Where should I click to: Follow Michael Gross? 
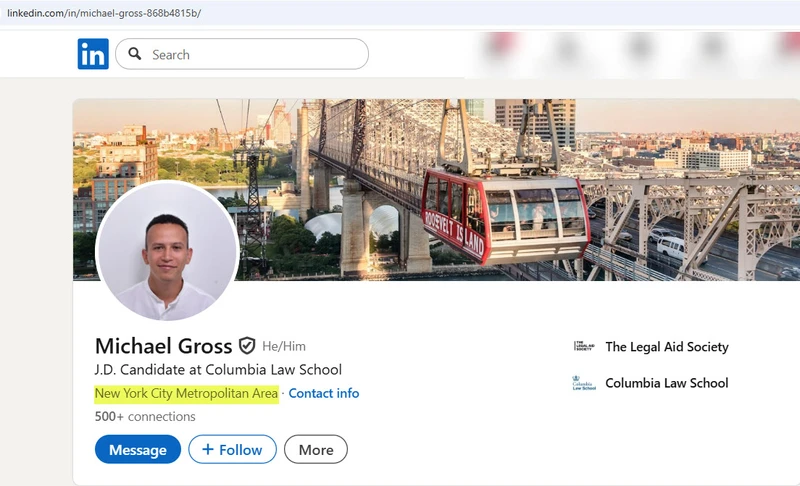tap(232, 450)
